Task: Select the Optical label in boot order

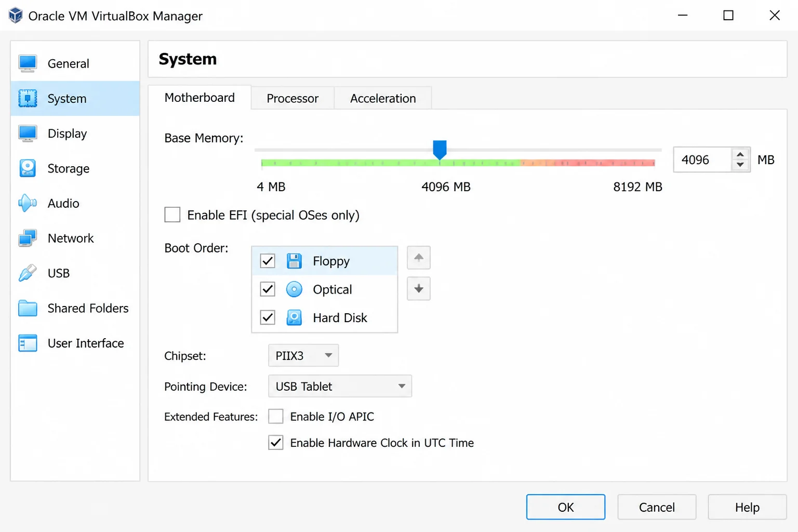Action: click(332, 289)
